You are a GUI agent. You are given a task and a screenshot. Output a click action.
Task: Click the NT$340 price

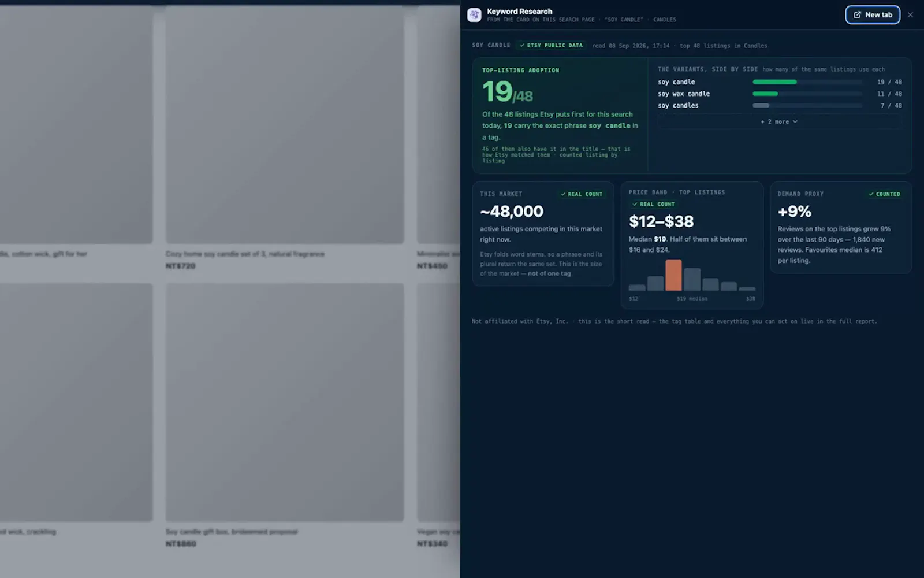tap(432, 544)
